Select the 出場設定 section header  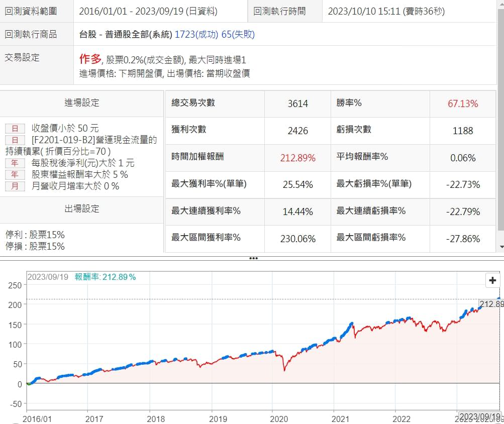(x=82, y=209)
